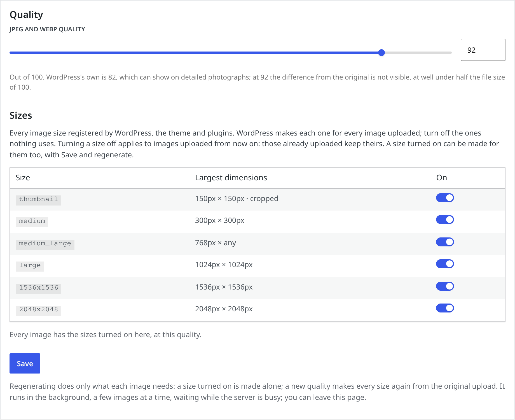Click the Save button
The image size is (515, 420).
[25, 363]
